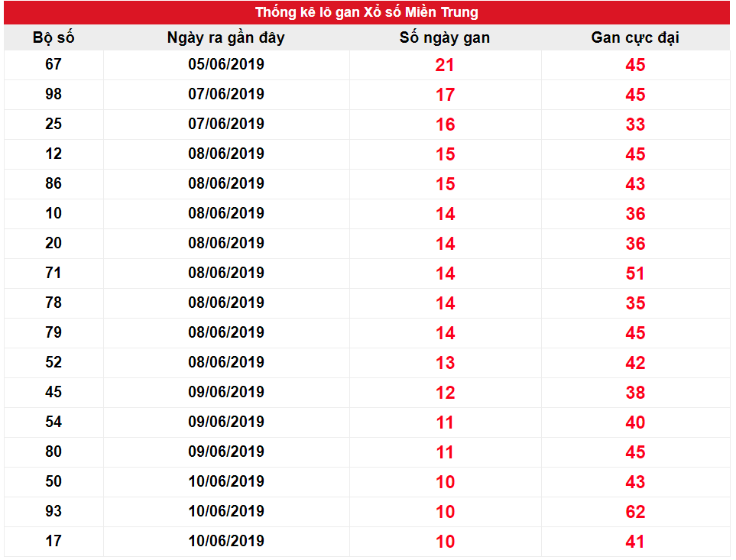Click the Số ngày gan value 12

445,393
